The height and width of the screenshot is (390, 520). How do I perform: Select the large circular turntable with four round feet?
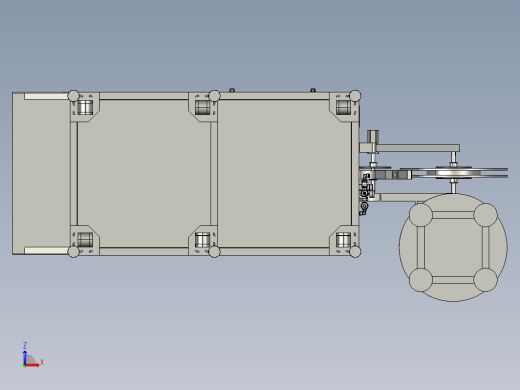coord(453,247)
